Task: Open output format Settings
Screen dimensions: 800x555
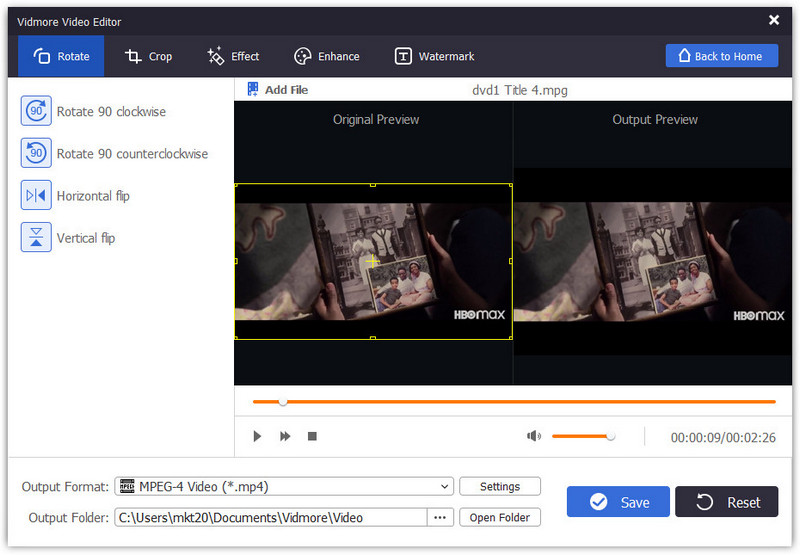Action: point(500,487)
